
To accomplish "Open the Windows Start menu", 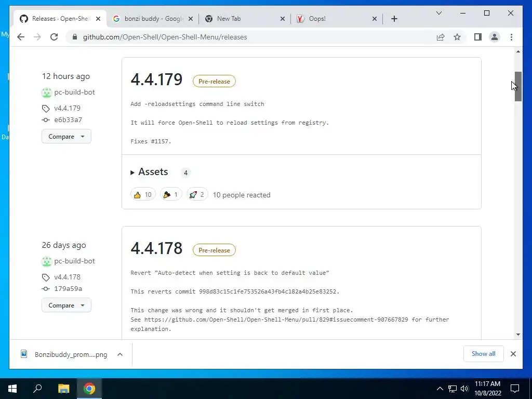I will point(12,389).
